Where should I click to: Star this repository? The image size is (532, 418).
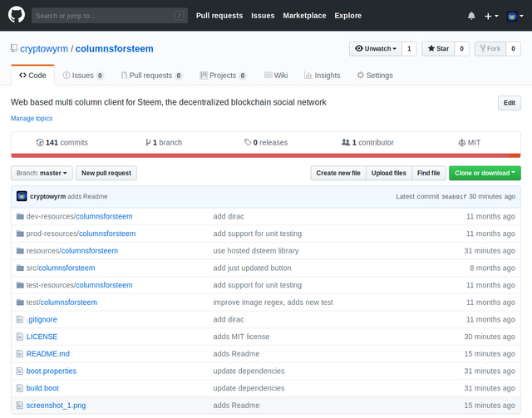coord(438,48)
